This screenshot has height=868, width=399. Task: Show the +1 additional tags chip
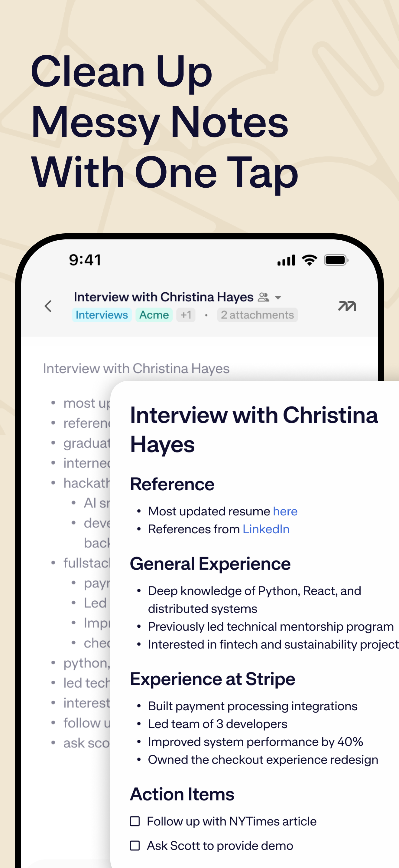click(186, 315)
